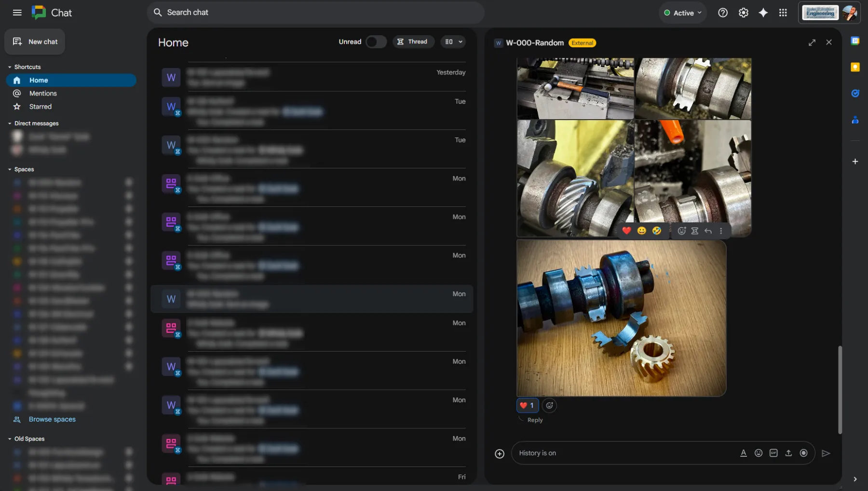Click the conversation's vertical scrollbar
Image resolution: width=868 pixels, height=491 pixels.
point(840,389)
